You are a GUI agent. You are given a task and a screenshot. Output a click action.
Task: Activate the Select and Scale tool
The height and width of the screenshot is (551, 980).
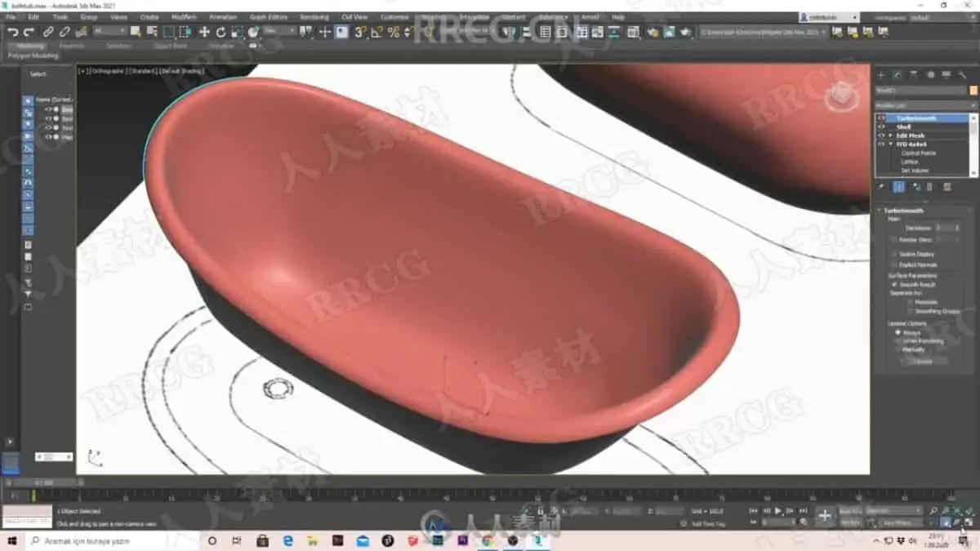pos(237,32)
